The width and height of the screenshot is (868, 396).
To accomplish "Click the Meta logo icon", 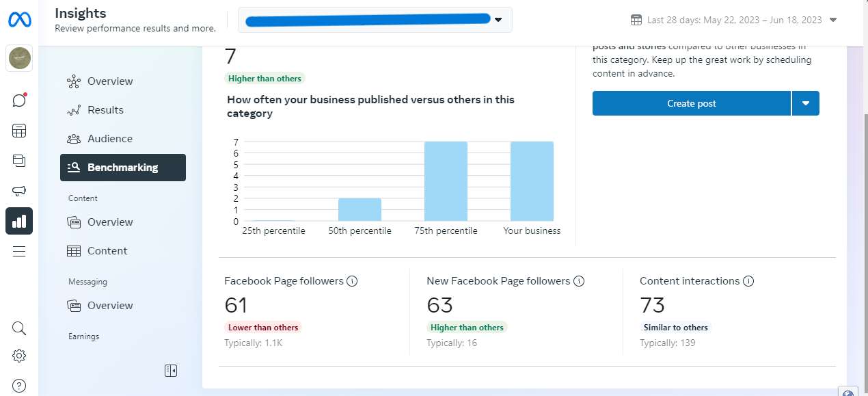I will coord(19,21).
